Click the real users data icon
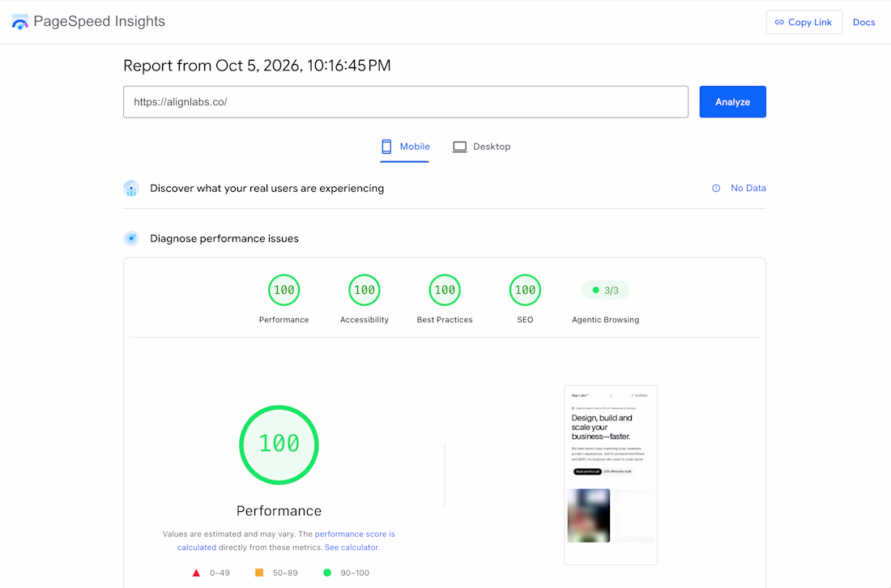Viewport: 891px width, 588px height. [131, 188]
